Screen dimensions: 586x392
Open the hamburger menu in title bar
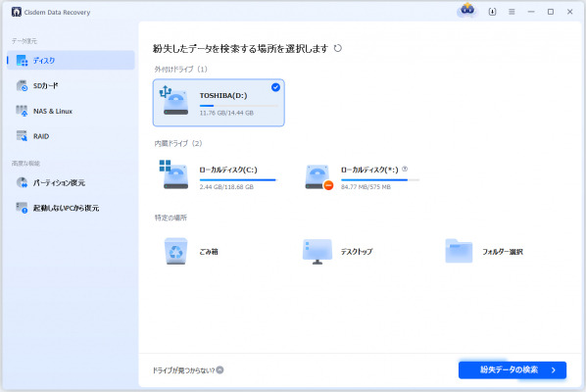[512, 12]
